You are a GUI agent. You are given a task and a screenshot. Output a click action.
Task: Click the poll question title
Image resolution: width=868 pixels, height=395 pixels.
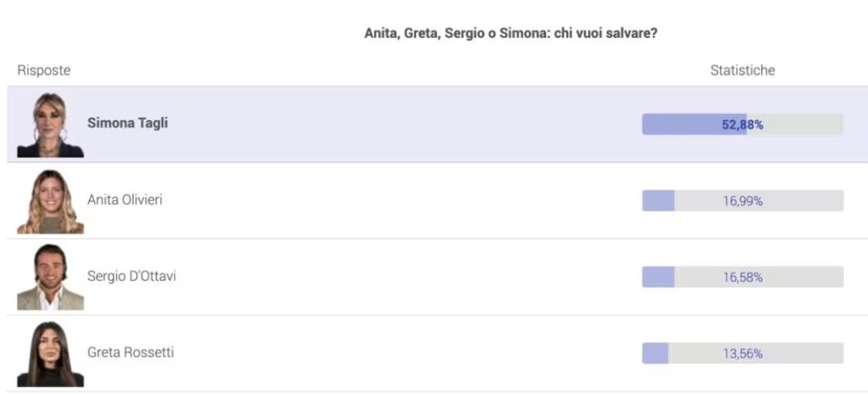pos(510,34)
